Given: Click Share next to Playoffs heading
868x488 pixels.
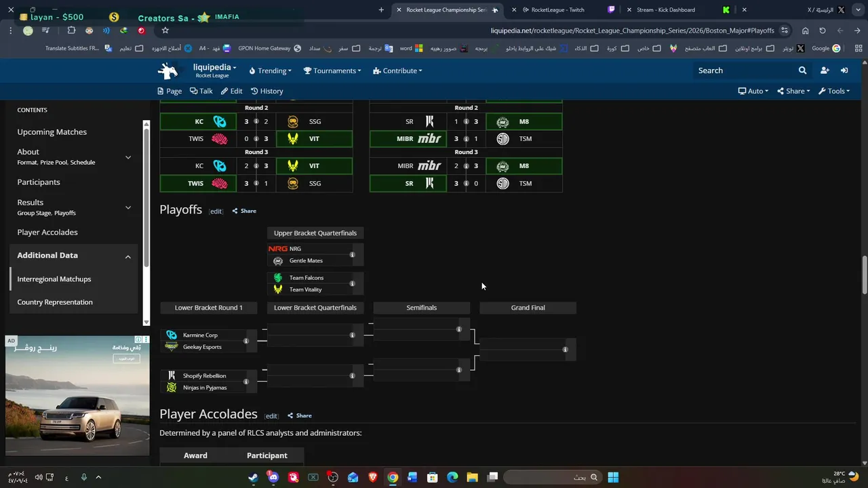Looking at the screenshot, I should coord(244,211).
